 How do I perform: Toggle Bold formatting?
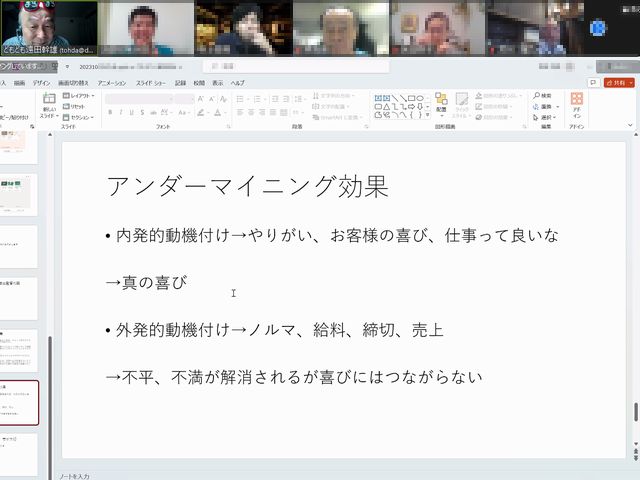[x=110, y=112]
